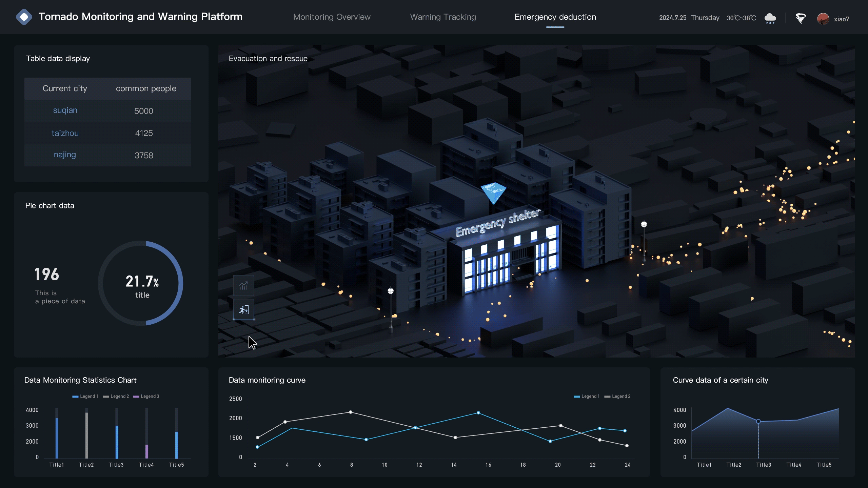
Task: Click the Title4 purple bar
Action: tap(147, 451)
